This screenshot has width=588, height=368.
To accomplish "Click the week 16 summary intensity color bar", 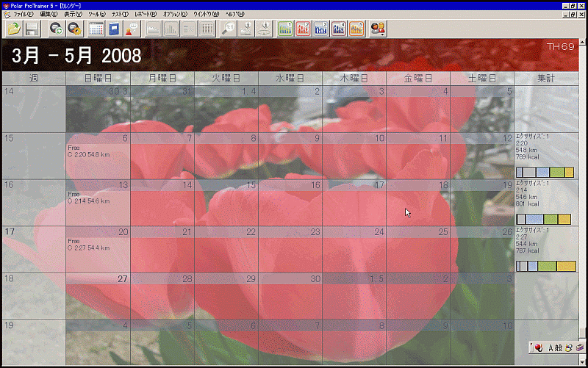I will (x=543, y=219).
